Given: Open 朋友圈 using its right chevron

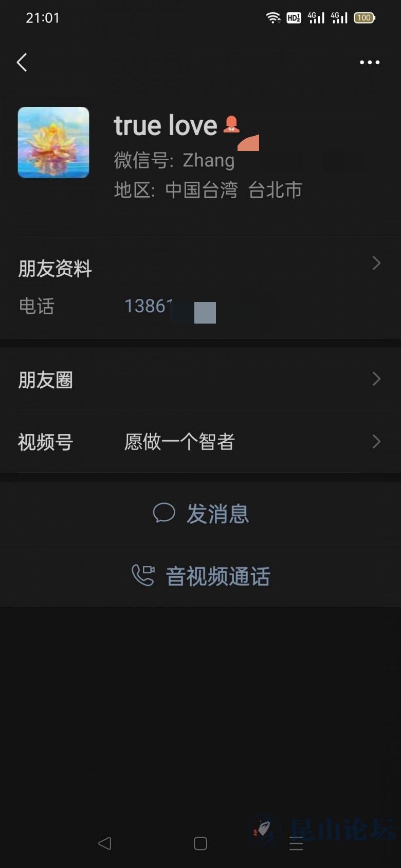Looking at the screenshot, I should (x=376, y=379).
